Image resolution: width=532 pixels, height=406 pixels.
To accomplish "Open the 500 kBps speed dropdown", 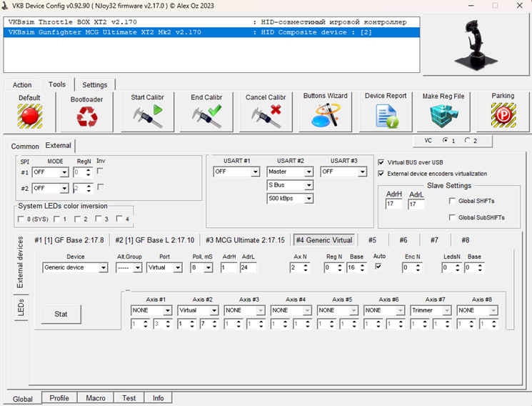I will (308, 199).
